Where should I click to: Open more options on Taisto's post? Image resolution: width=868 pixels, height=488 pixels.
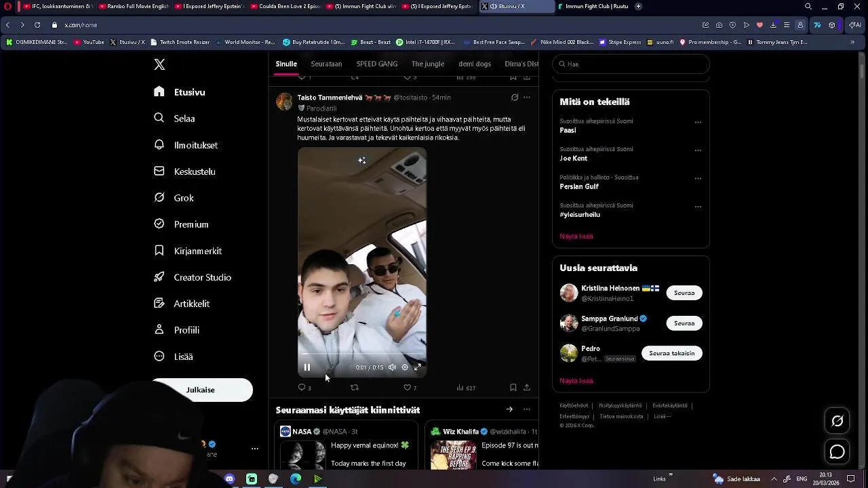pos(527,98)
